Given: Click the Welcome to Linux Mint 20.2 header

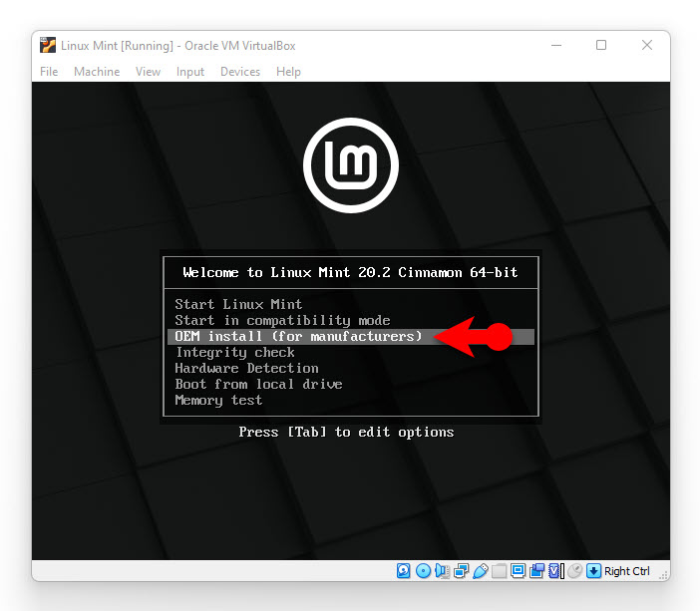Looking at the screenshot, I should [350, 272].
